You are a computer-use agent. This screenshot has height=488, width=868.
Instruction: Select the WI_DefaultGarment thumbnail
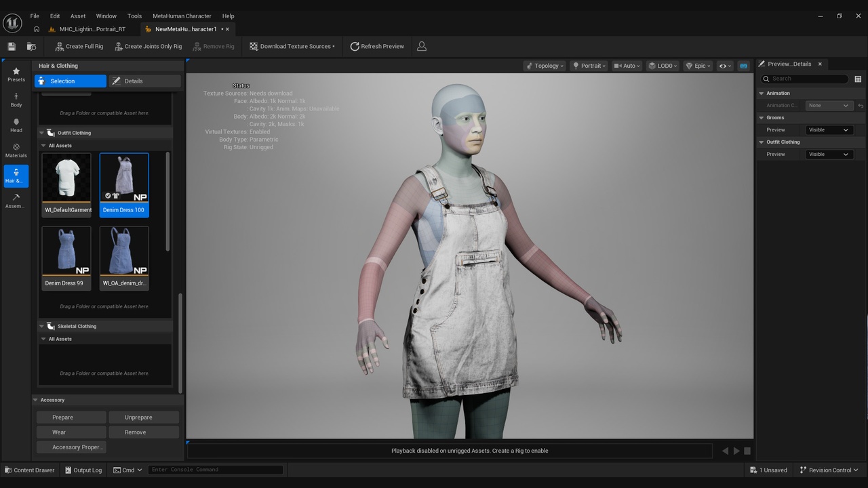point(66,184)
